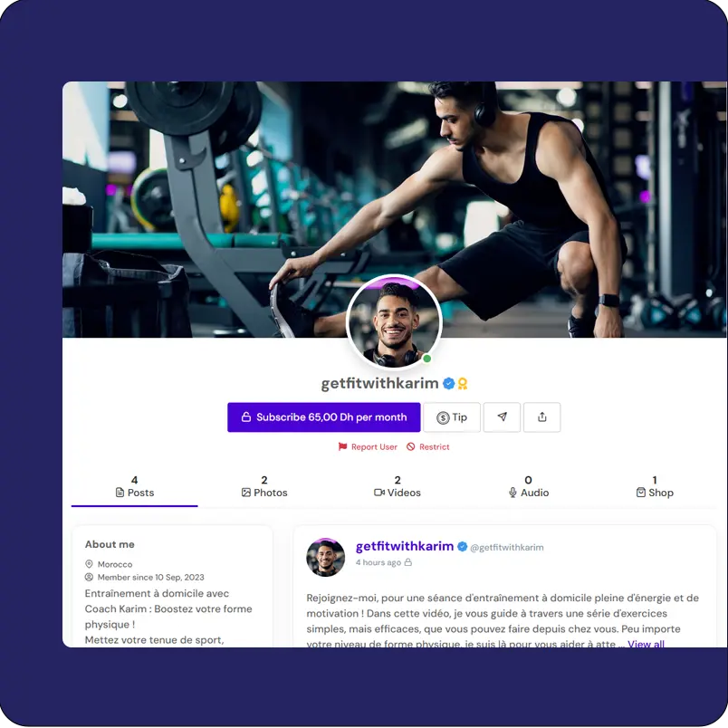Click the large circular profile avatar
728x728 pixels.
coord(394,322)
